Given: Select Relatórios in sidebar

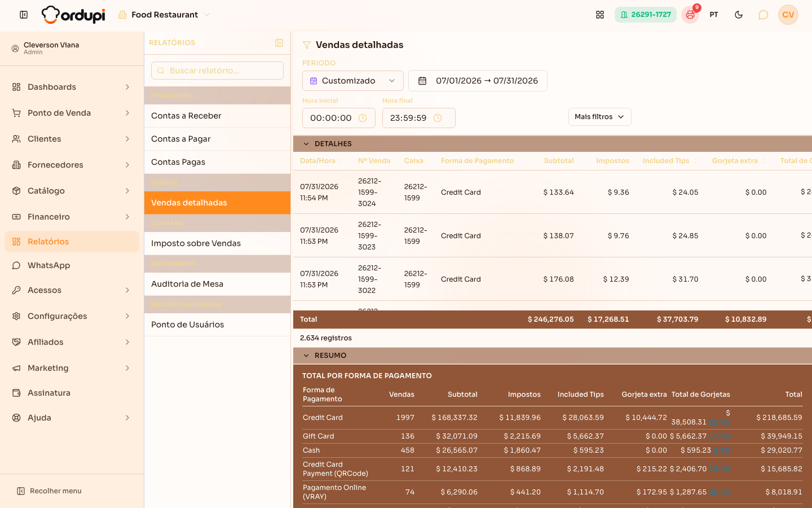Looking at the screenshot, I should click(x=72, y=242).
